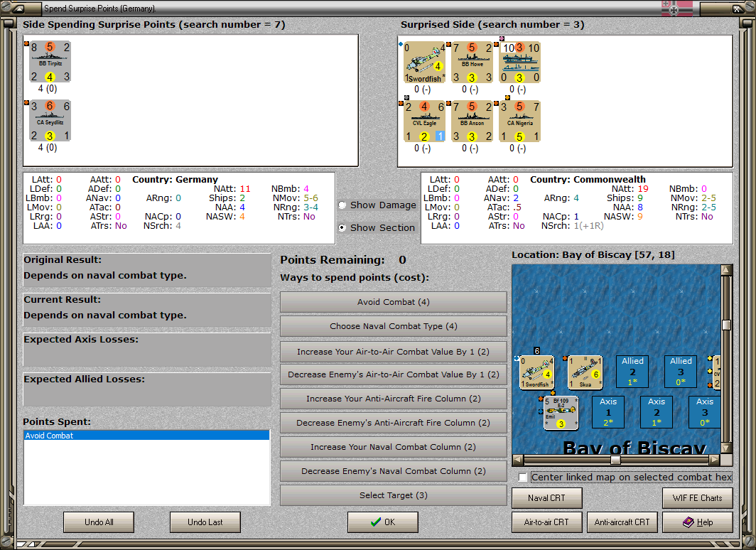The image size is (756, 550).
Task: Click the Axis 3 sea box marker
Action: point(704,411)
